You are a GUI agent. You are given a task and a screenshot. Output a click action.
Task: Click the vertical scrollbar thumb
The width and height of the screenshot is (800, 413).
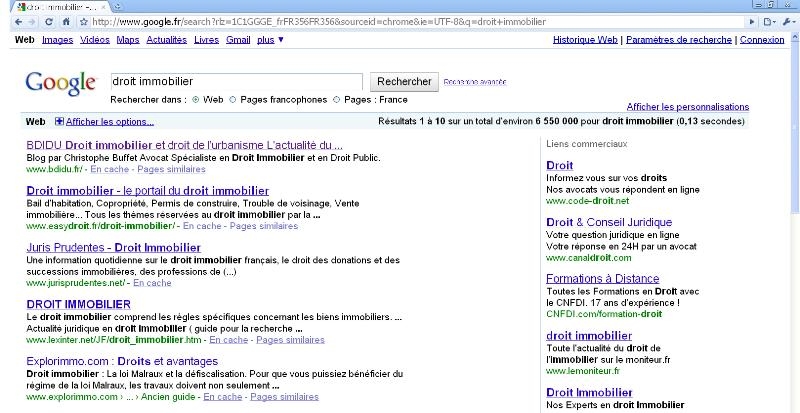point(795,127)
